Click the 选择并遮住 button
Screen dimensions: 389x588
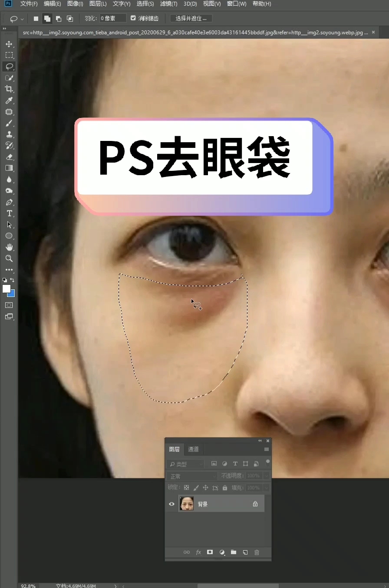click(191, 18)
